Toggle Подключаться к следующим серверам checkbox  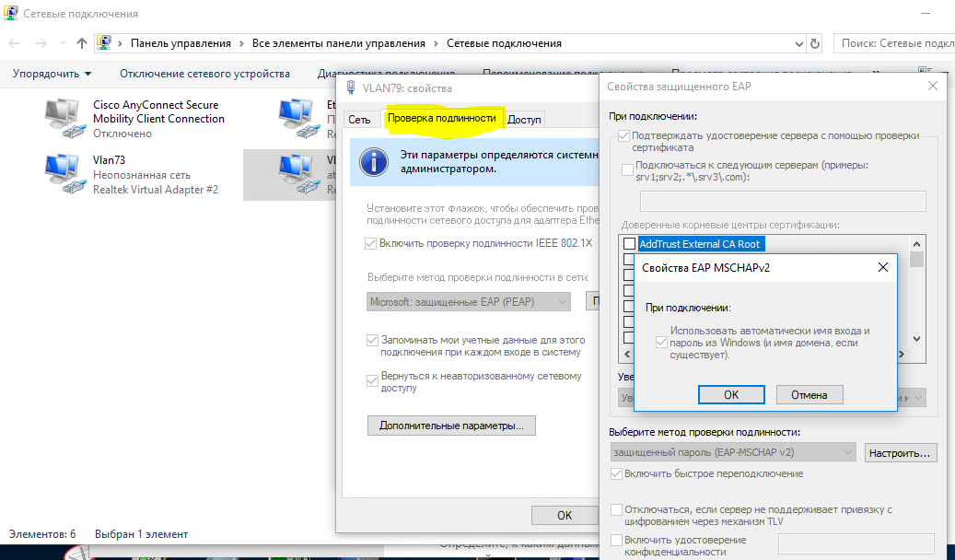pyautogui.click(x=627, y=170)
